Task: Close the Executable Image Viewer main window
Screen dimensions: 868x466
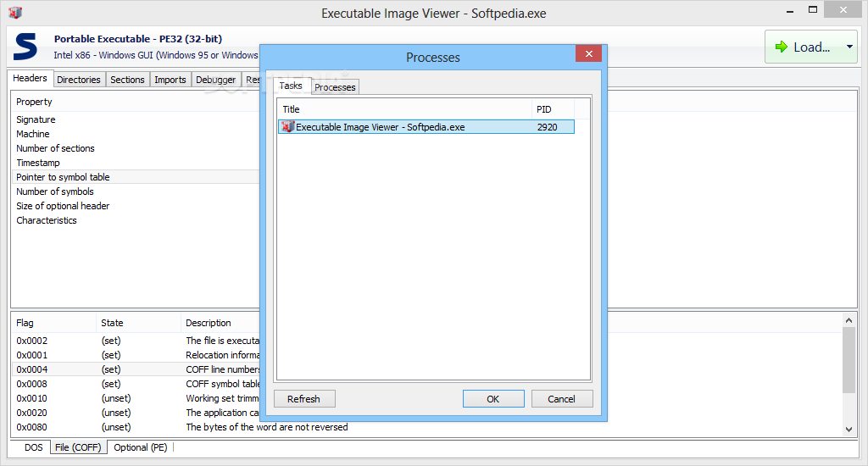Action: tap(843, 9)
